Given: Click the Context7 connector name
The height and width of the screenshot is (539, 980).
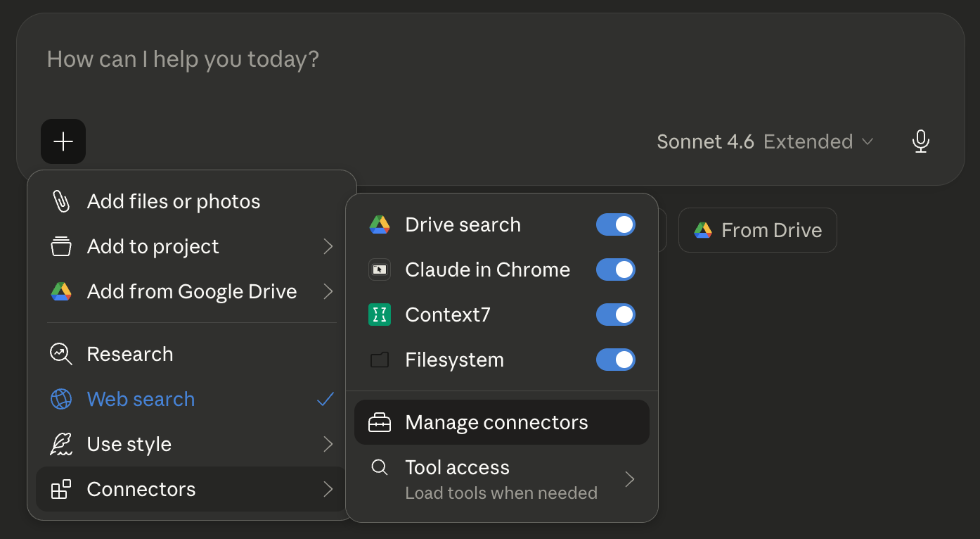Looking at the screenshot, I should [448, 315].
